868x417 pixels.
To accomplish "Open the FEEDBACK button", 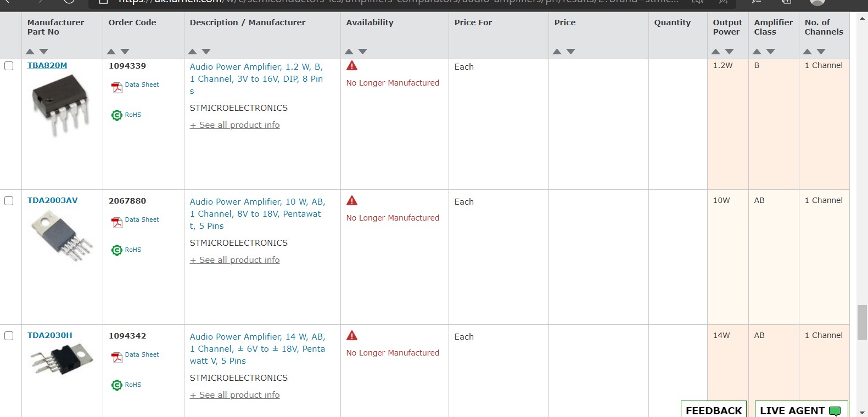I will click(714, 410).
